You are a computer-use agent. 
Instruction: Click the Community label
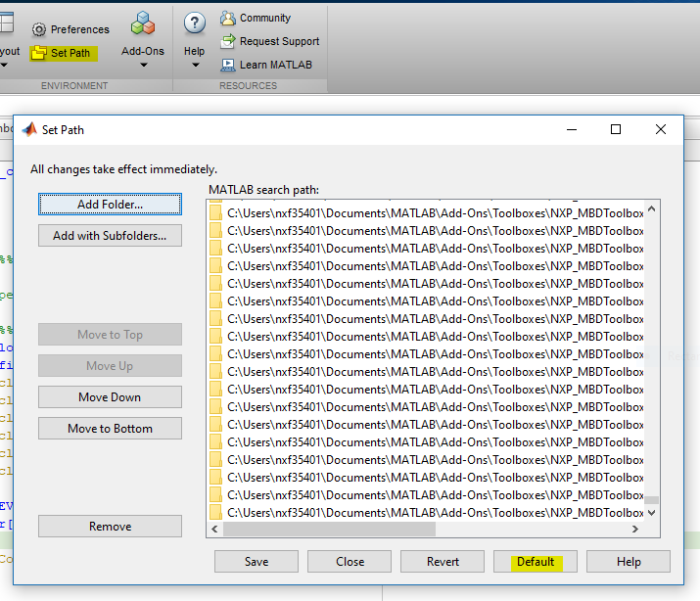(x=265, y=18)
